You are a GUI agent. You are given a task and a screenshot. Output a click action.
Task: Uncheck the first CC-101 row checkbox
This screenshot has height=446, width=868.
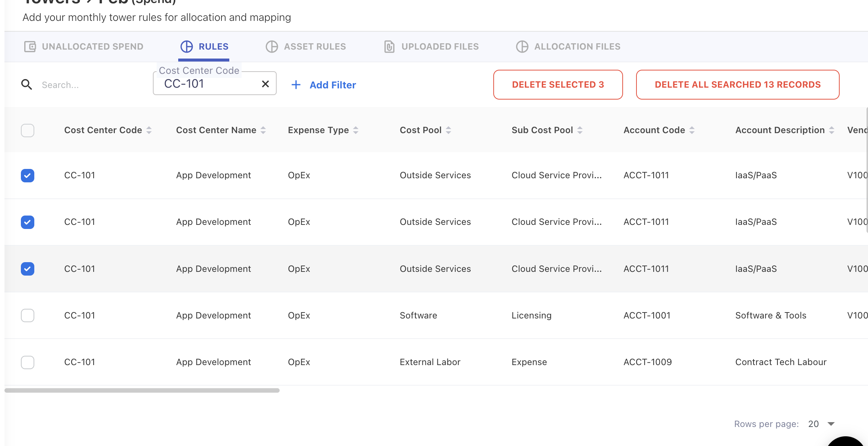pyautogui.click(x=28, y=176)
